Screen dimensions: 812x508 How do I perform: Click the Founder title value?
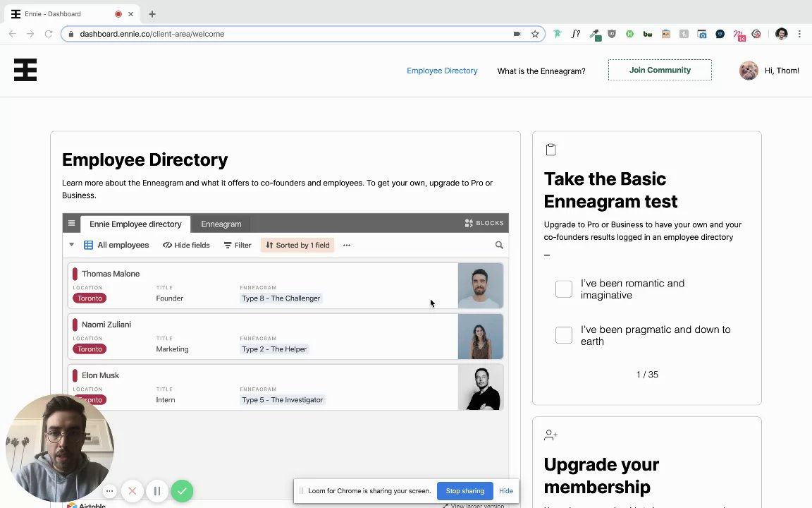pyautogui.click(x=169, y=298)
